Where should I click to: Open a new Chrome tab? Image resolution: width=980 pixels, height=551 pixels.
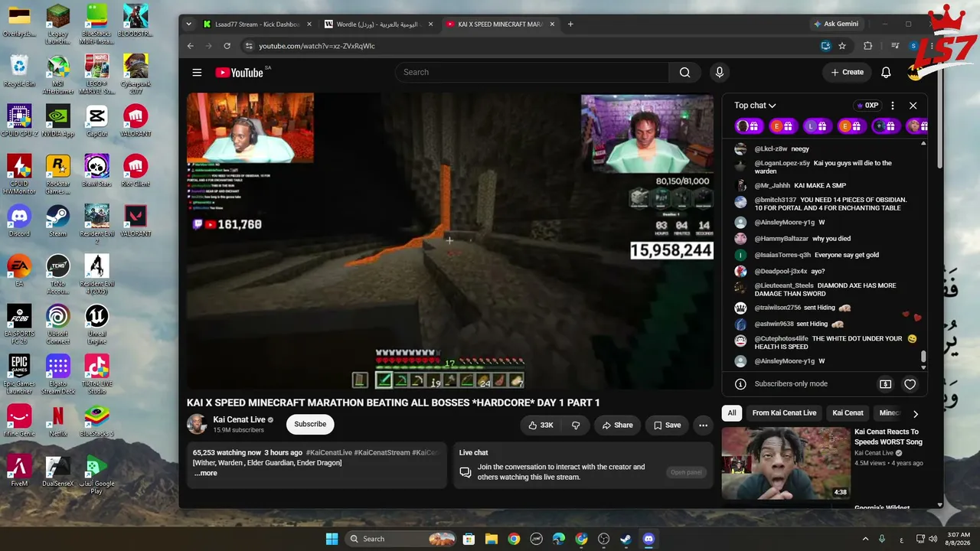click(570, 24)
